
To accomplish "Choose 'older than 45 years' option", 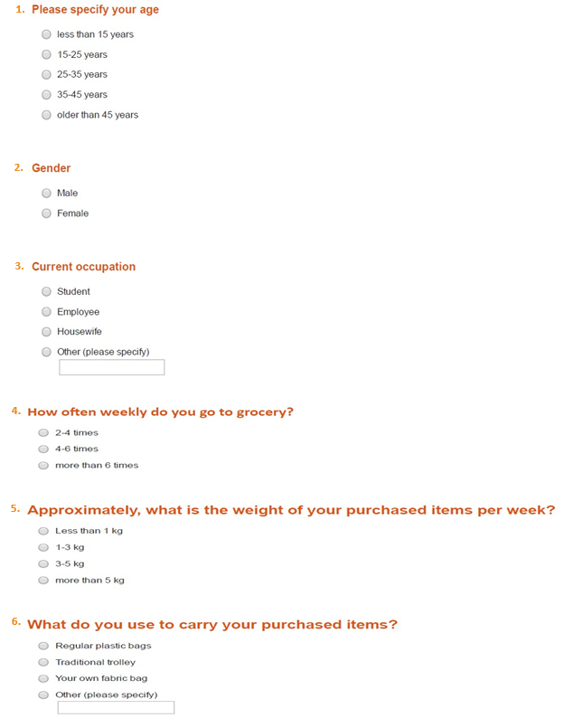I will 47,115.
